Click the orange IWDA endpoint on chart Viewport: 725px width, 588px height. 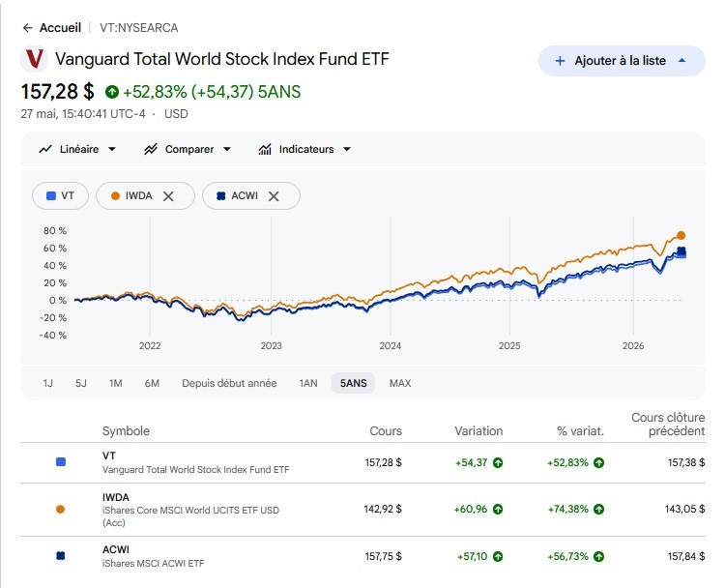[681, 235]
